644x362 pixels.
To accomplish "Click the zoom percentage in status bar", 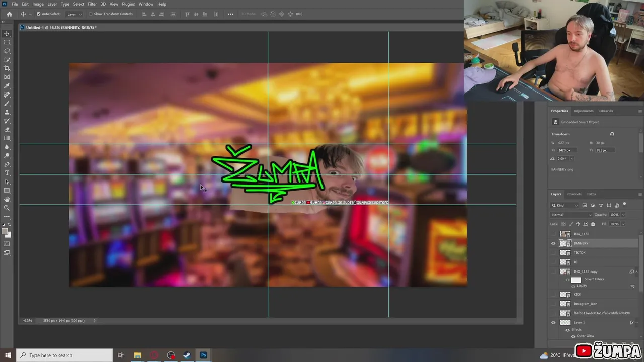I will tap(27, 320).
